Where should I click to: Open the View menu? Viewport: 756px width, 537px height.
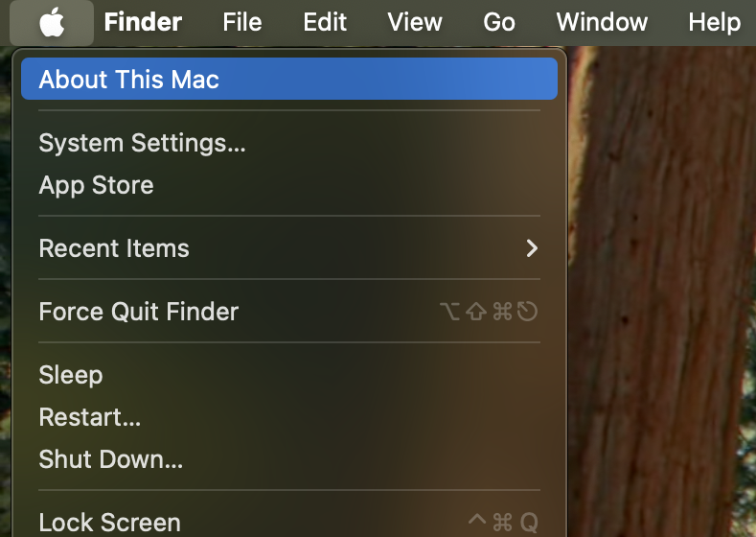tap(415, 22)
